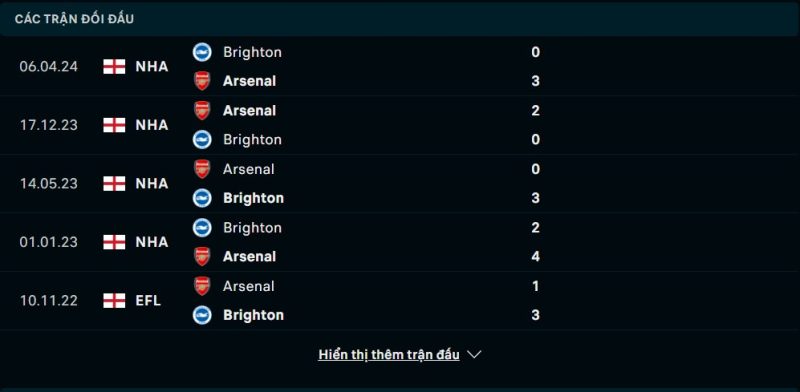The width and height of the screenshot is (800, 392).
Task: Expand list with chevron after Hiển thị thêm
Action: point(474,354)
